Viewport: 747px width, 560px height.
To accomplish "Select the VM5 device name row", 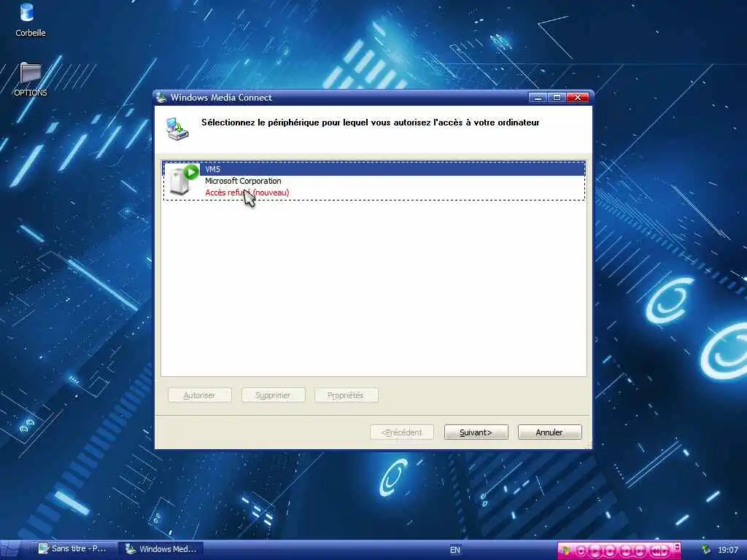I will 374,169.
